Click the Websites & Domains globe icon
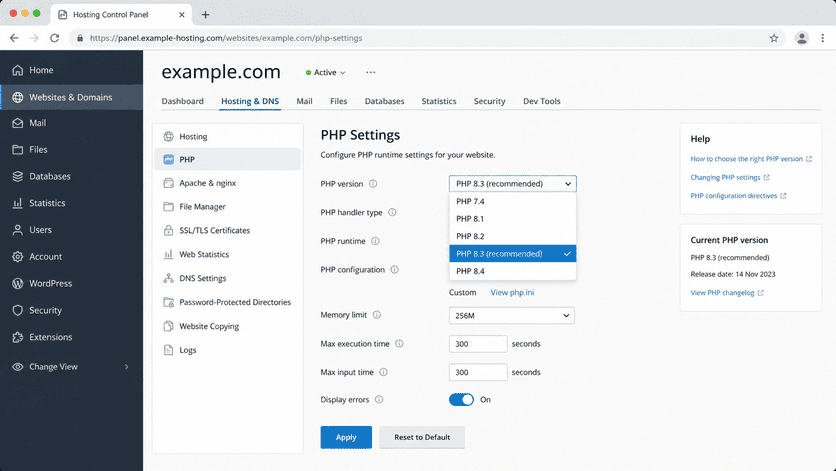836x471 pixels. point(18,97)
